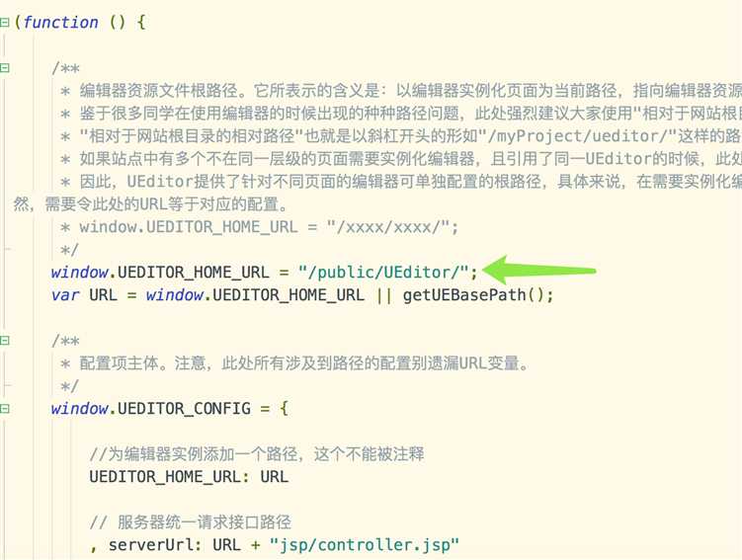Click the function keyword on first line
The height and width of the screenshot is (560, 742).
coord(60,23)
